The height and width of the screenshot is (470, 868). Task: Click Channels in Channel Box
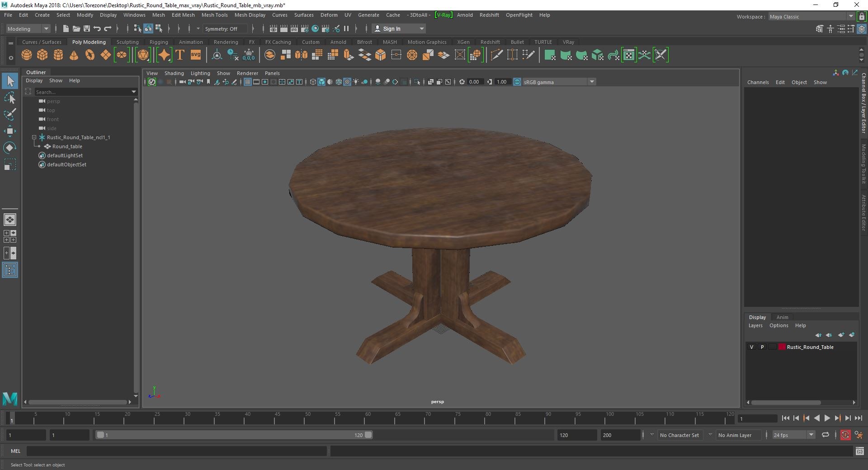pos(758,82)
